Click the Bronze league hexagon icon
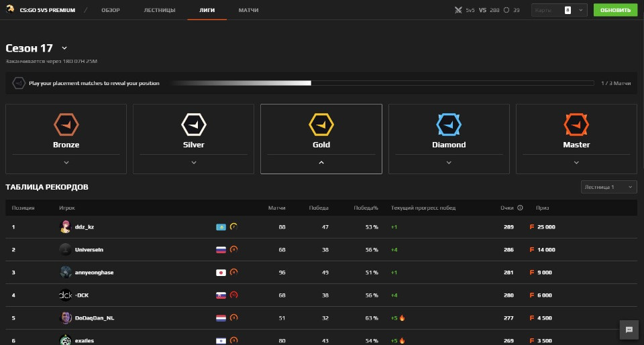The width and height of the screenshot is (644, 345). click(66, 125)
